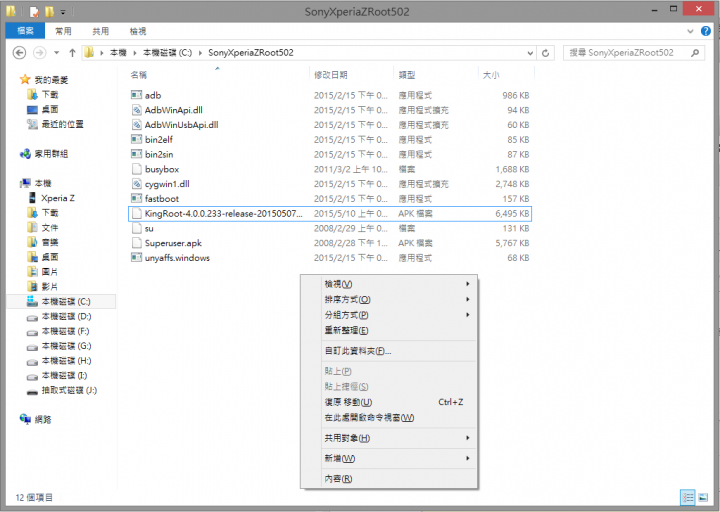Select the bin2elf application icon
Screen dimensions: 720x512
coord(136,139)
